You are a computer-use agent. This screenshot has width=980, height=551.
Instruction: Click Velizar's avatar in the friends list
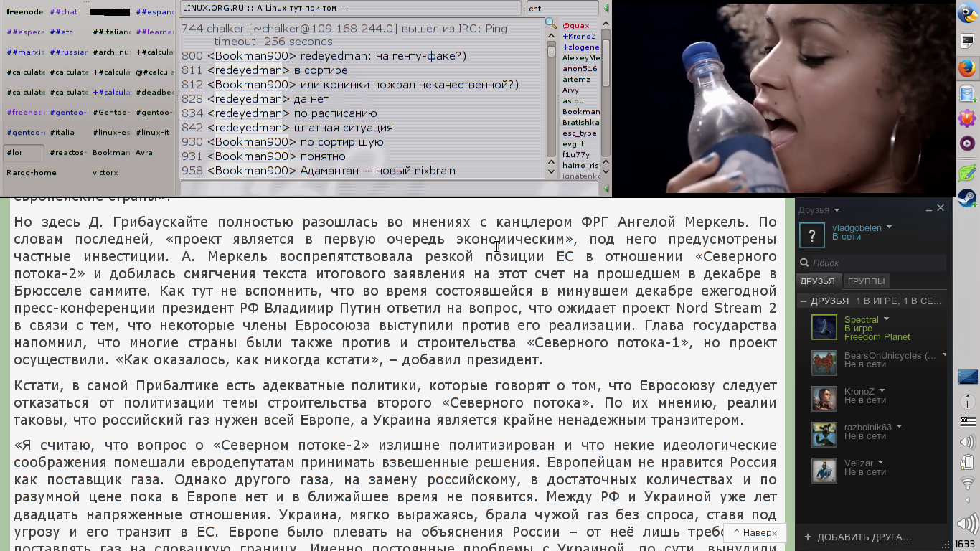coord(824,471)
